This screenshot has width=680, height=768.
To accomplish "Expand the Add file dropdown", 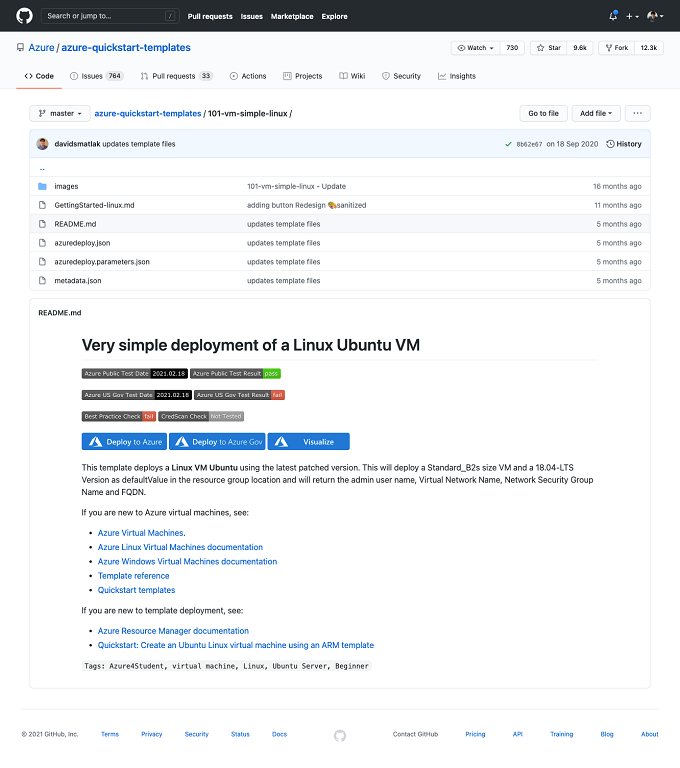I will tap(596, 113).
